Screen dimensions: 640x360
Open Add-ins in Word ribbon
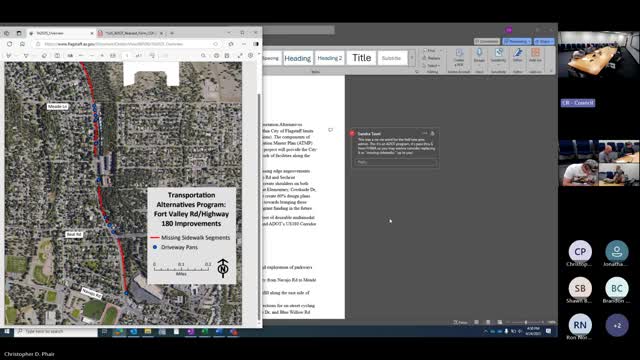coord(535,56)
